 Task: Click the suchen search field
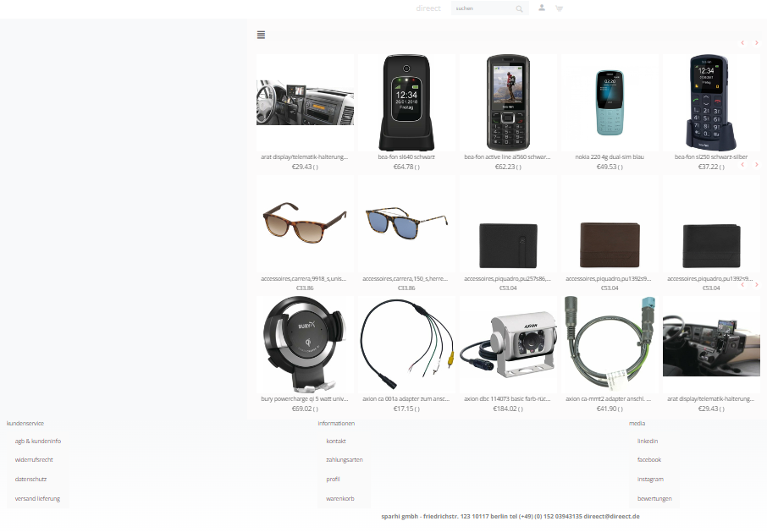point(483,8)
